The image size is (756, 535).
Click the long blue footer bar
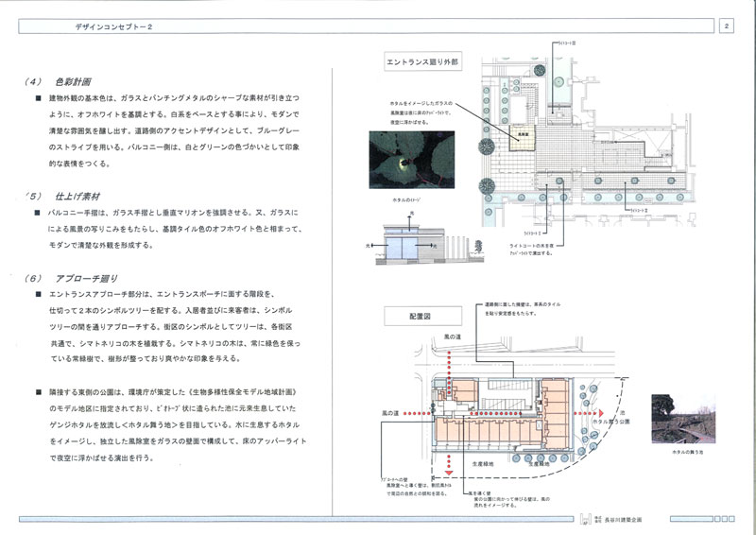tap(297, 519)
